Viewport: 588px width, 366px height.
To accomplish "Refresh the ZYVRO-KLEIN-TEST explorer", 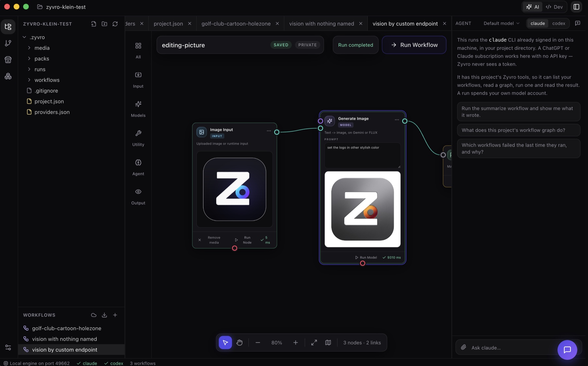I will pos(115,24).
